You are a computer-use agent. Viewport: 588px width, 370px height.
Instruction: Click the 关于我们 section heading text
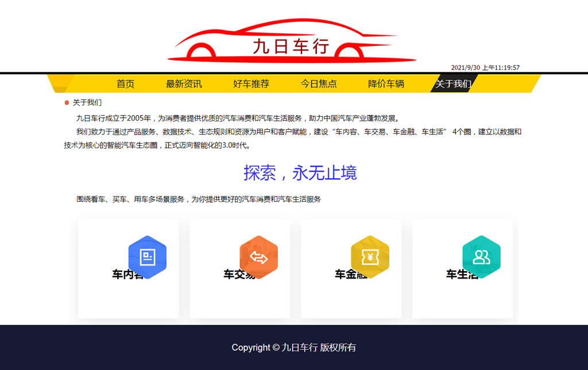pos(87,103)
